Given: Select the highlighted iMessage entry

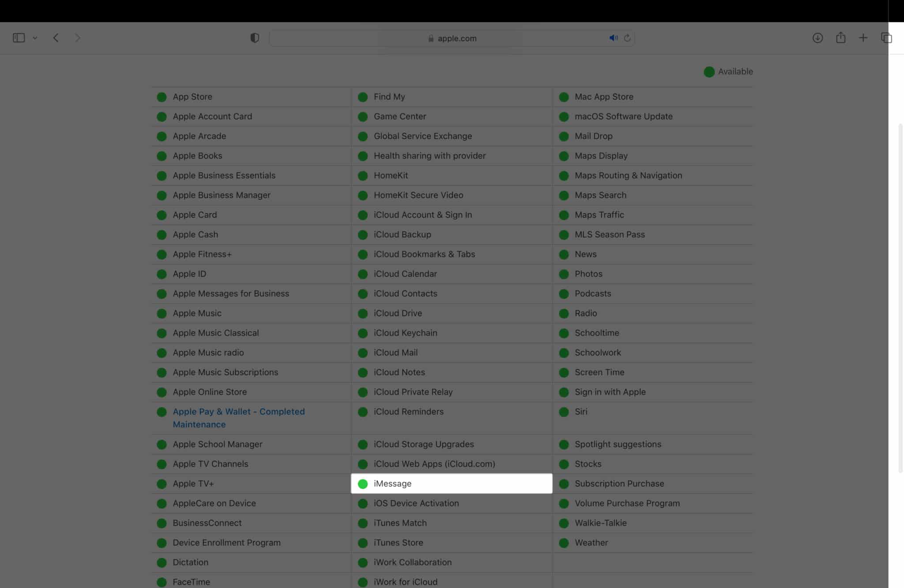Looking at the screenshot, I should pos(392,484).
